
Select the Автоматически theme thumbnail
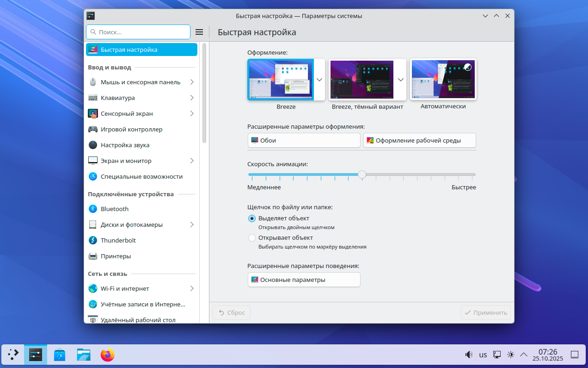coord(443,80)
